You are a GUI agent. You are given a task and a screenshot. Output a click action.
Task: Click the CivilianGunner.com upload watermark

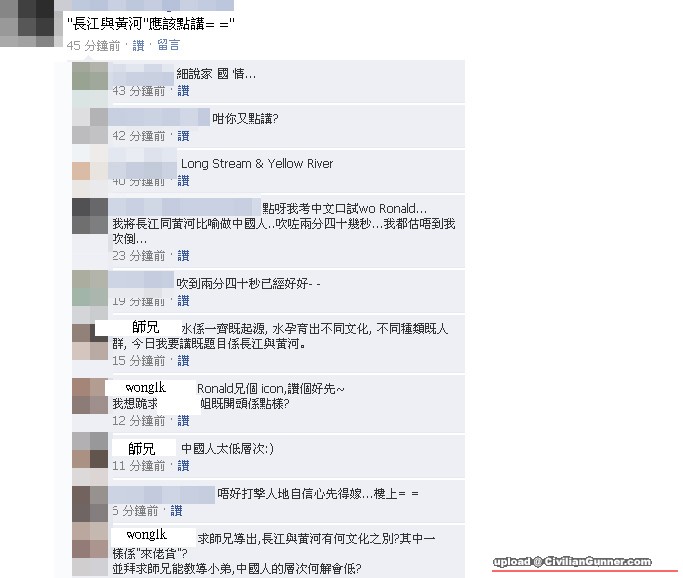[x=572, y=562]
